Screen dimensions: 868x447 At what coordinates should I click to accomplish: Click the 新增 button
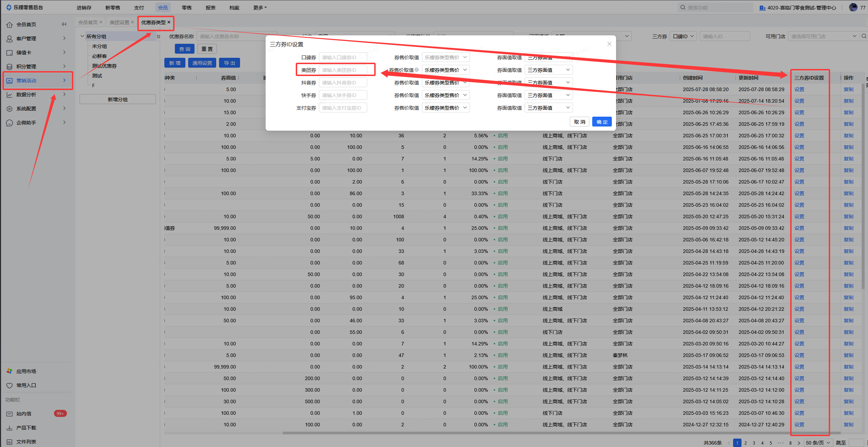pos(175,63)
